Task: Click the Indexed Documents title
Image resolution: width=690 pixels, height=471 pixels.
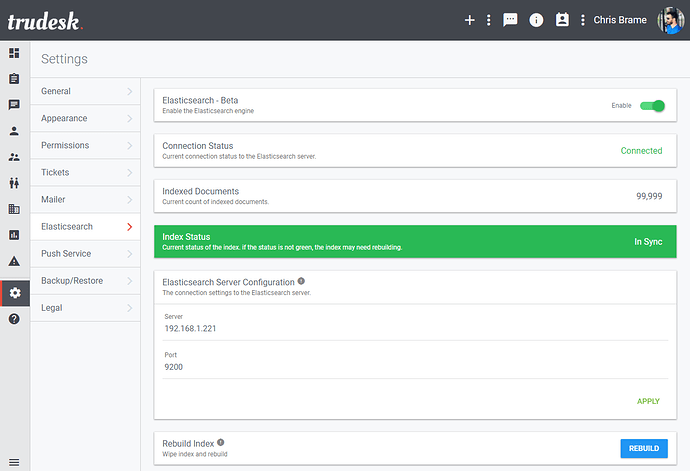Action: (201, 191)
